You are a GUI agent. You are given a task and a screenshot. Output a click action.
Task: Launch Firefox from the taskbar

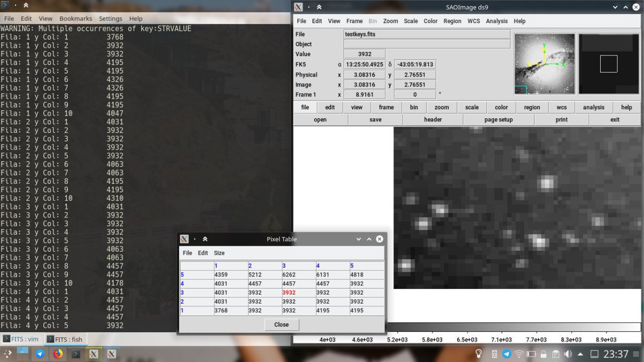[x=58, y=354]
